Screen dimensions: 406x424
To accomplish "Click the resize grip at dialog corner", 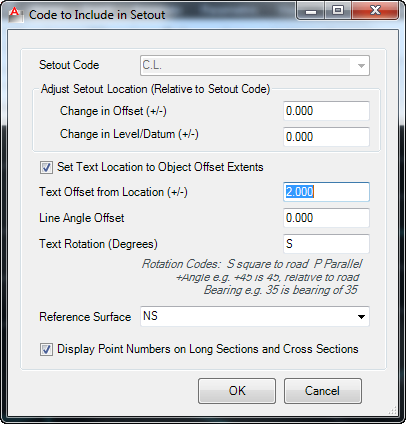I will 393,410.
